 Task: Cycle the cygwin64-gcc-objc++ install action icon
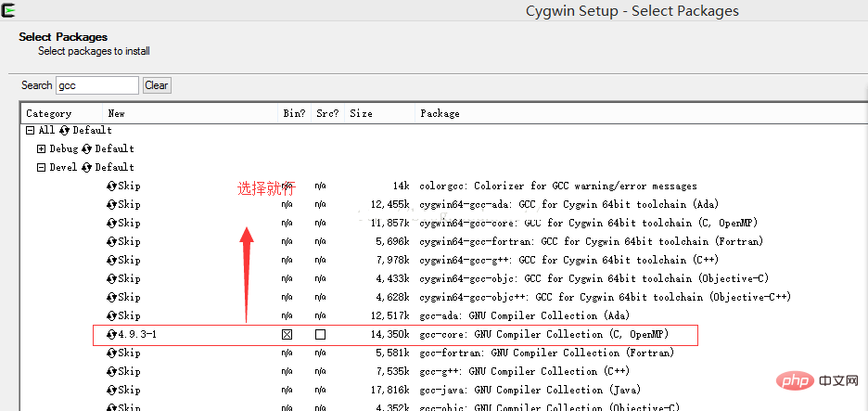tap(112, 298)
